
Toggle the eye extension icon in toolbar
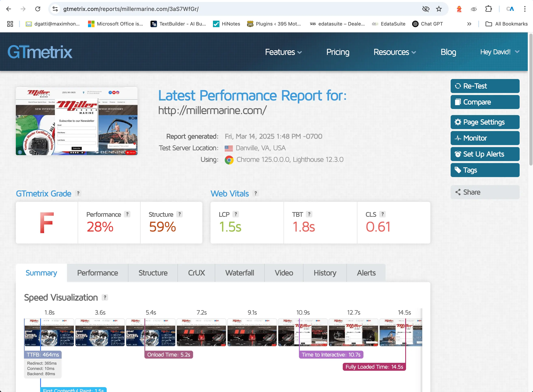[474, 9]
